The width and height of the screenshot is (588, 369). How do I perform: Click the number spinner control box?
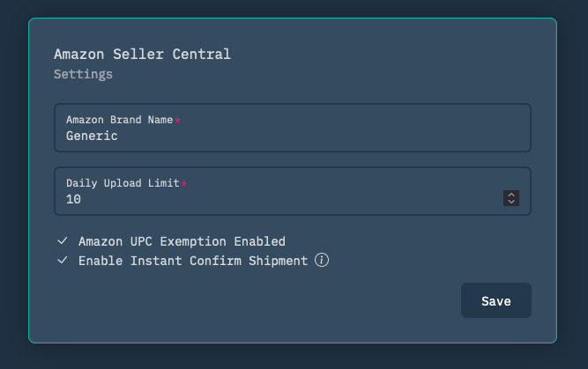[x=511, y=198]
